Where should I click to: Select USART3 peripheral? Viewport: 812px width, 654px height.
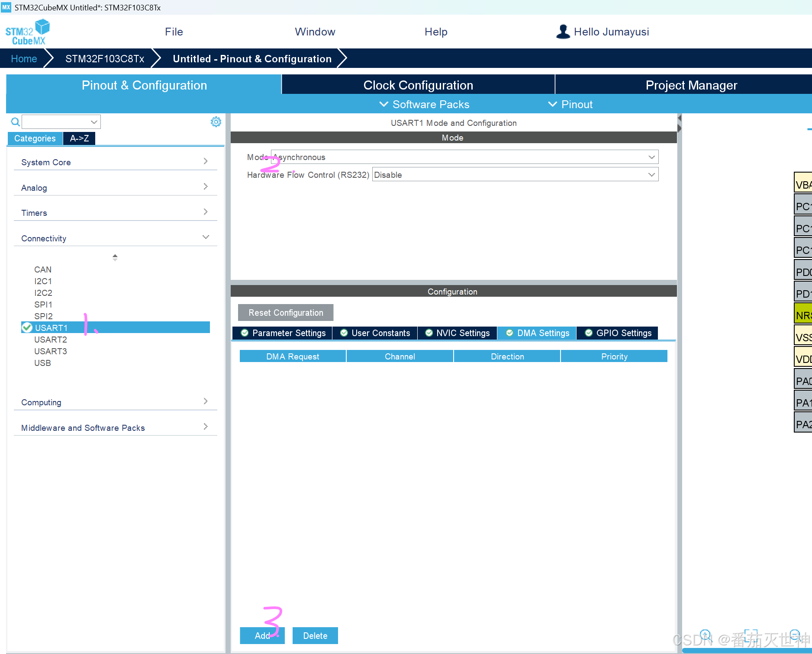[x=51, y=351]
